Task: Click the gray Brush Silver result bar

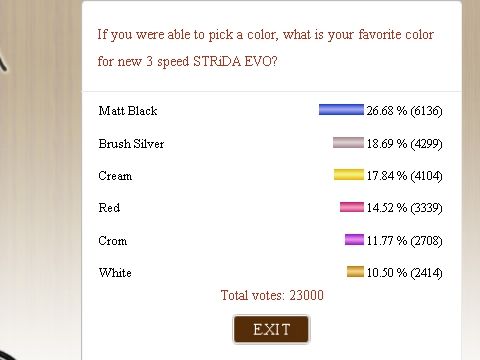Action: (x=348, y=142)
